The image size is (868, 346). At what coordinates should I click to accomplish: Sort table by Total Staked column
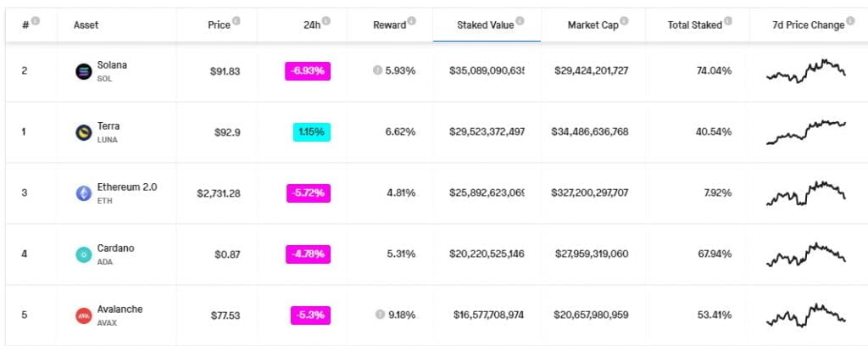(695, 25)
